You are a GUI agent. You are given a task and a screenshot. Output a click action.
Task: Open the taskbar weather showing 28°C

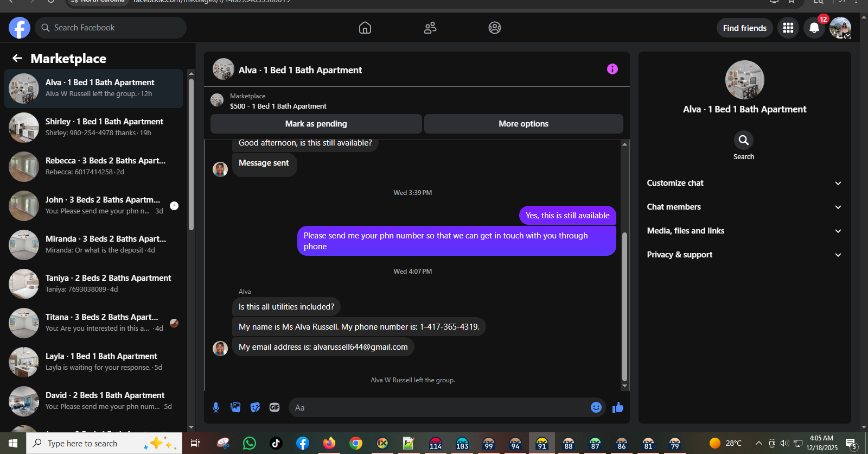pyautogui.click(x=725, y=443)
